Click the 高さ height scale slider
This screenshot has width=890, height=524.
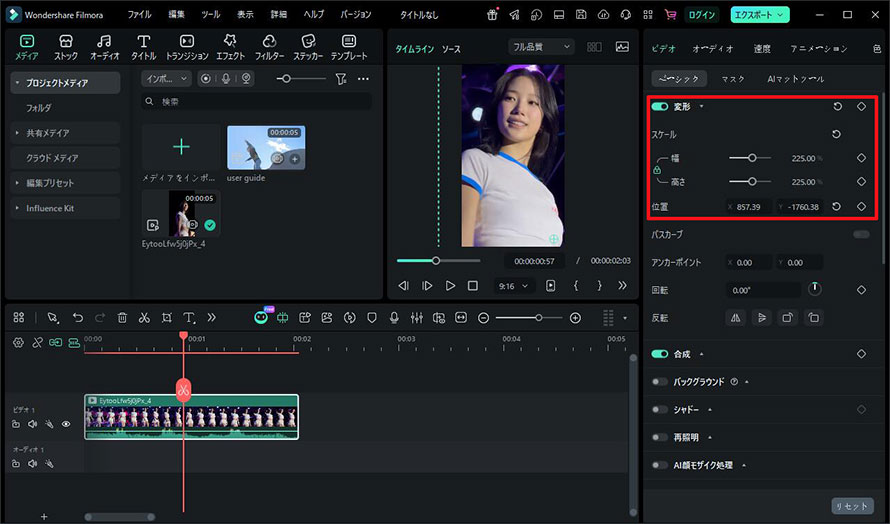(x=750, y=182)
